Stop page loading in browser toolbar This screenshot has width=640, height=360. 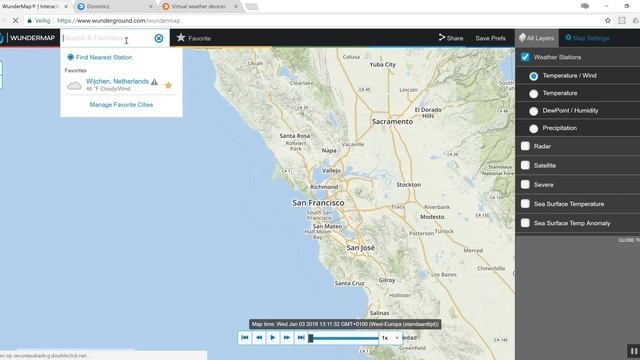click(15, 20)
